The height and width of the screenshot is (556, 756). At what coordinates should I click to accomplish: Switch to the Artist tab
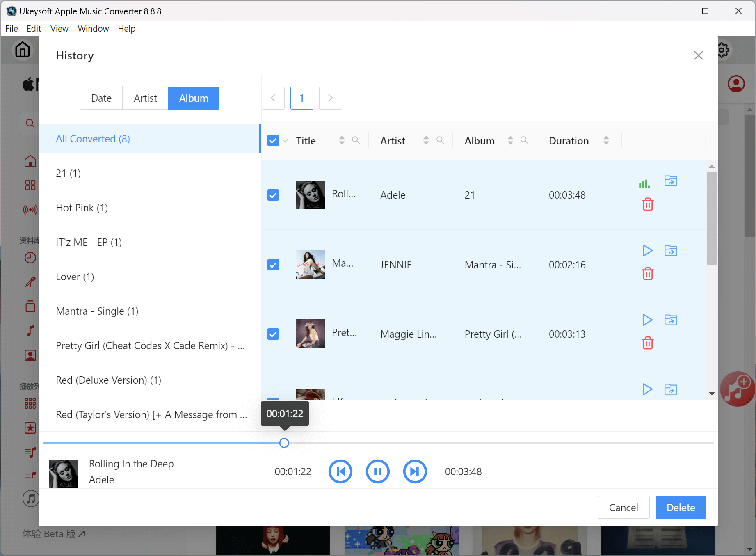[x=145, y=98]
